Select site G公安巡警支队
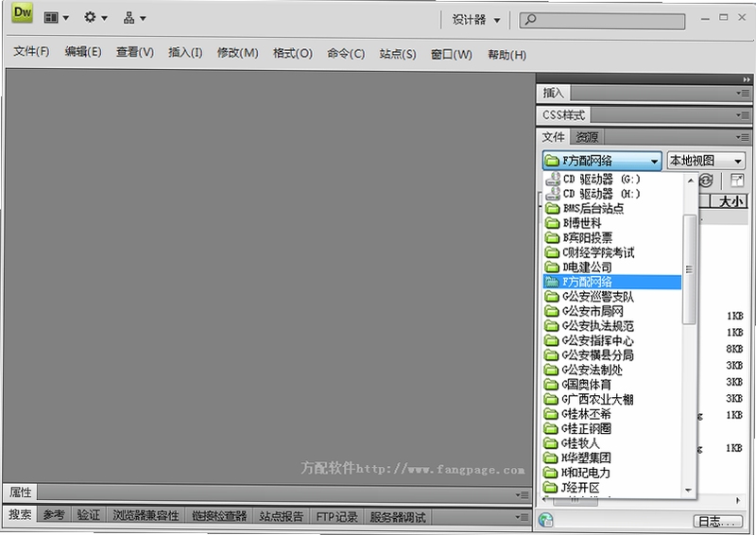 click(x=612, y=297)
